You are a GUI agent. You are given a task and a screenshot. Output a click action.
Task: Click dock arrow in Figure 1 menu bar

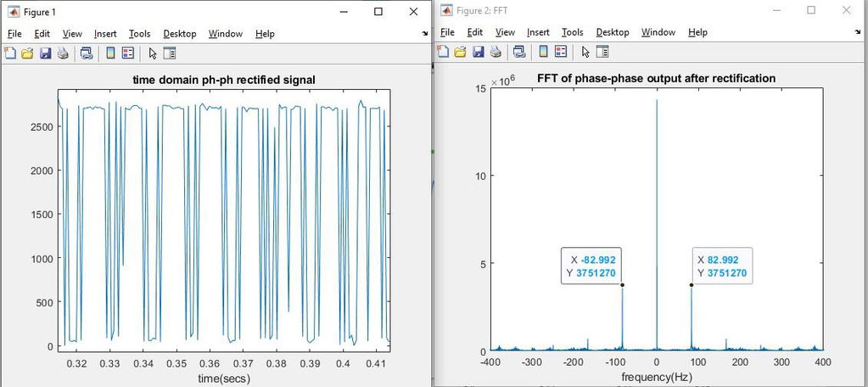tap(424, 33)
